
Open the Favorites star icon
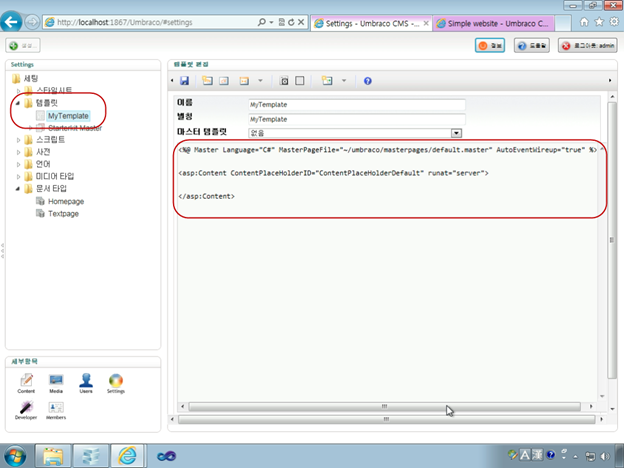[599, 22]
